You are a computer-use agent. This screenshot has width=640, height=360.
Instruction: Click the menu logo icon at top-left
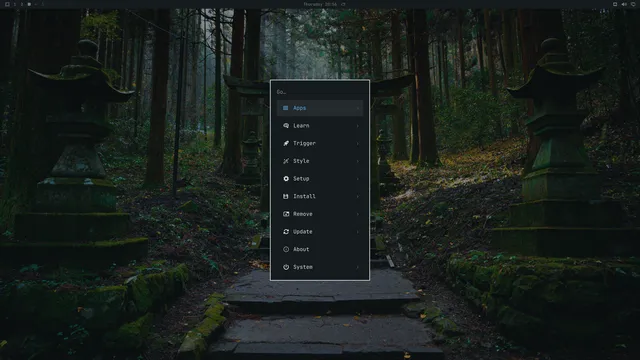tap(7, 4)
